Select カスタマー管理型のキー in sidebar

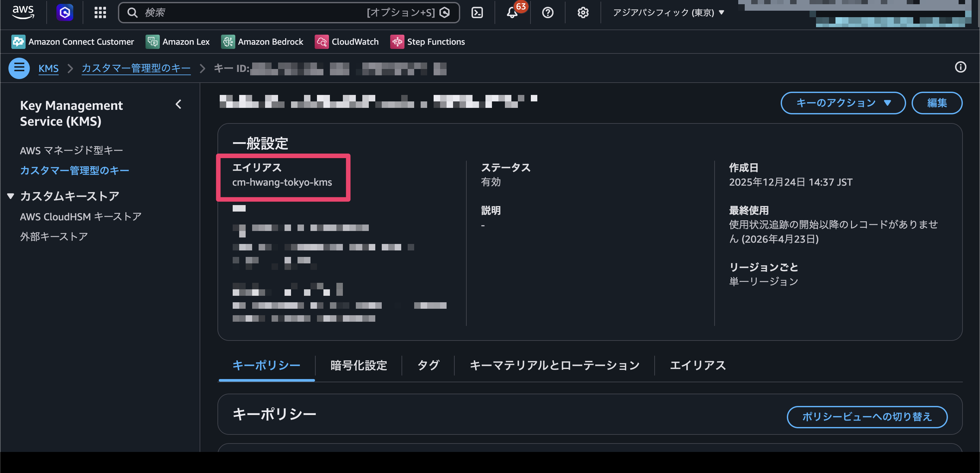tap(74, 170)
